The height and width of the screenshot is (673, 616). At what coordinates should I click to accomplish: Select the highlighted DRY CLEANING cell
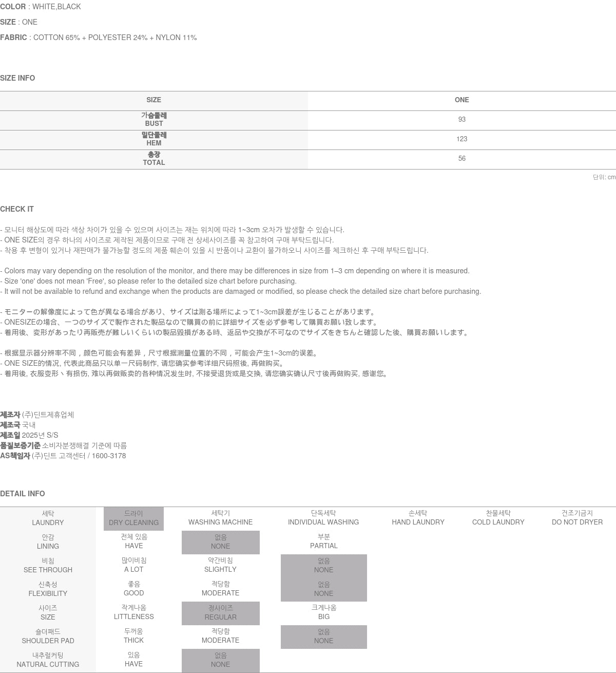[x=133, y=518]
